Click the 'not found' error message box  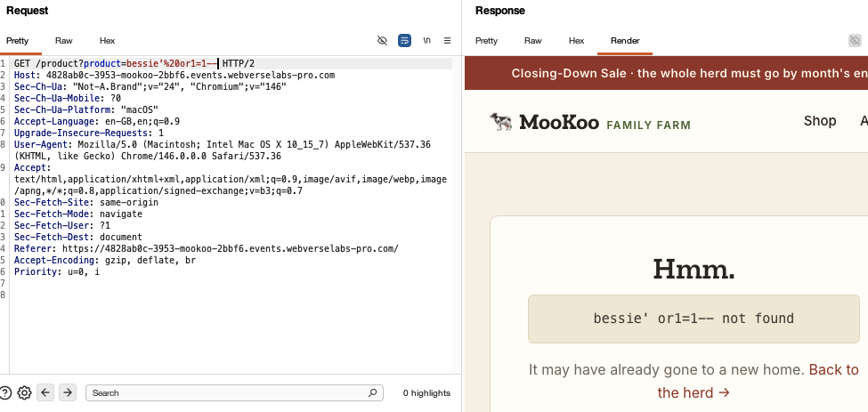[x=694, y=319]
